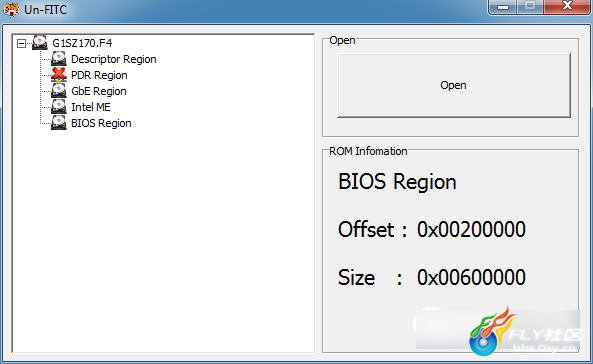Click the GbE Region disk icon
Viewport: 593px width, 364px height.
59,91
